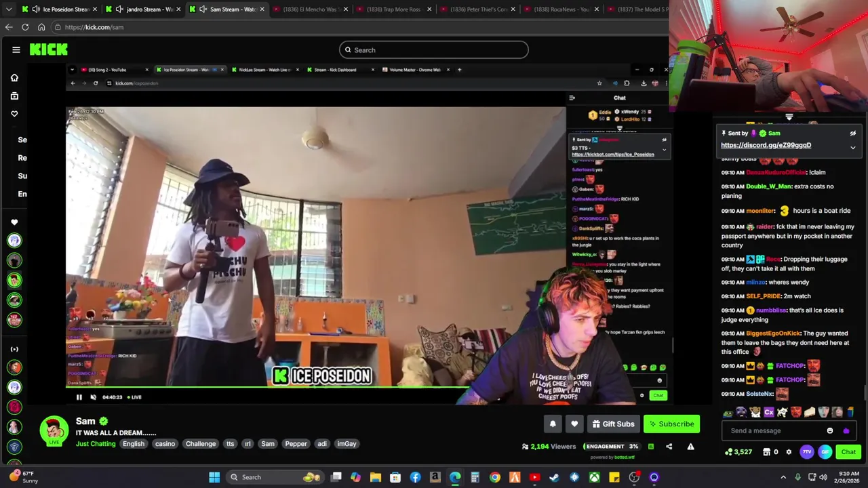This screenshot has height=488, width=868.
Task: Click the purple icon in message box
Action: [x=846, y=430]
